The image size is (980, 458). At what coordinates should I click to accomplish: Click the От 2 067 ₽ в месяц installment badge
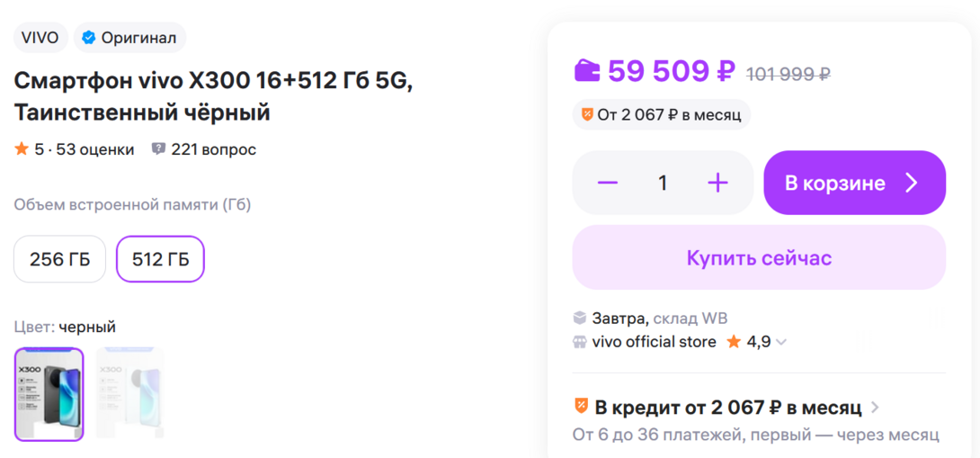[x=661, y=114]
